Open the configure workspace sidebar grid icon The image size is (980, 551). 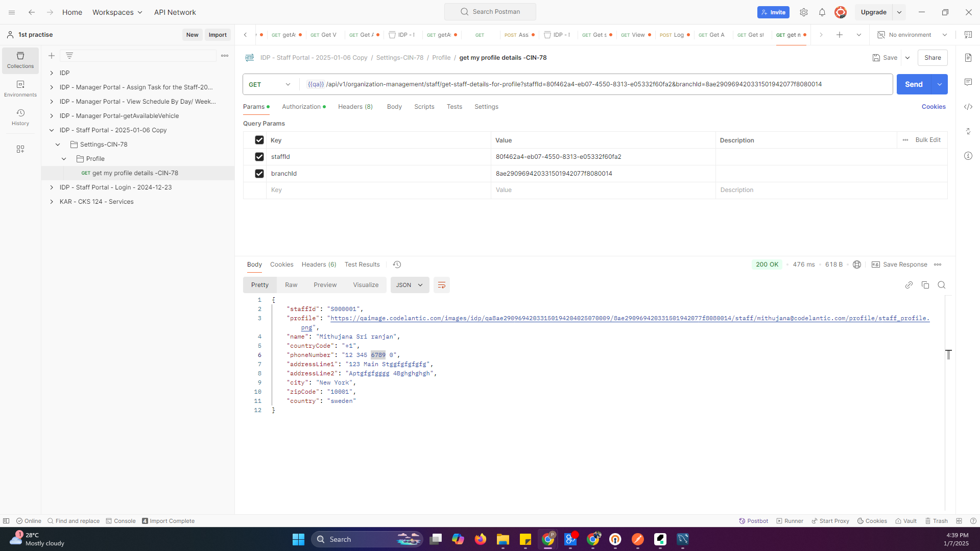pyautogui.click(x=20, y=149)
